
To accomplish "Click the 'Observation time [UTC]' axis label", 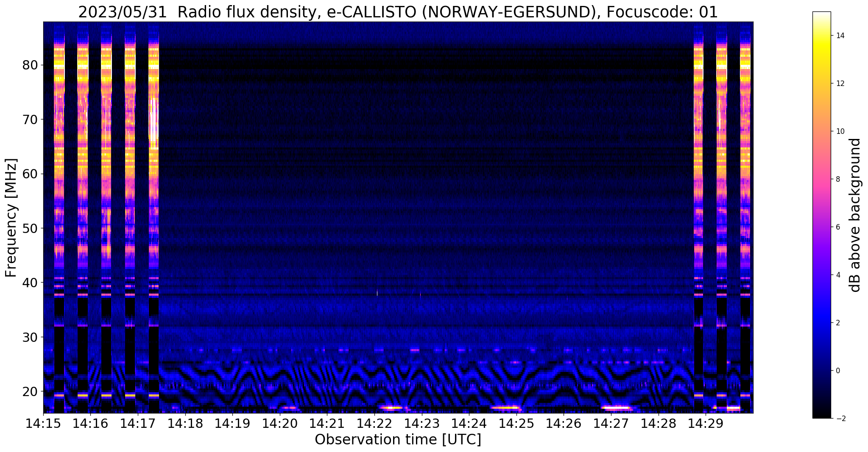I will (398, 440).
